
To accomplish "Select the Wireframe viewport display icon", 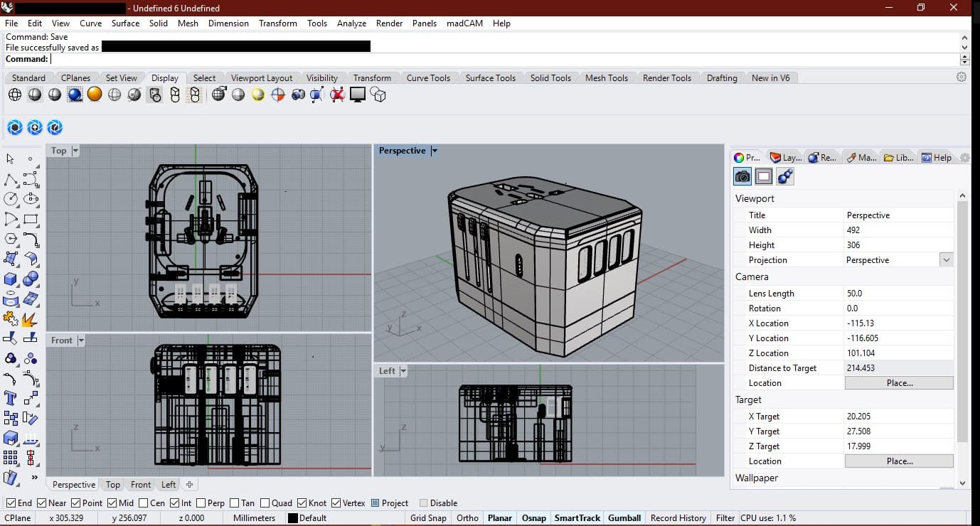I will pos(15,95).
